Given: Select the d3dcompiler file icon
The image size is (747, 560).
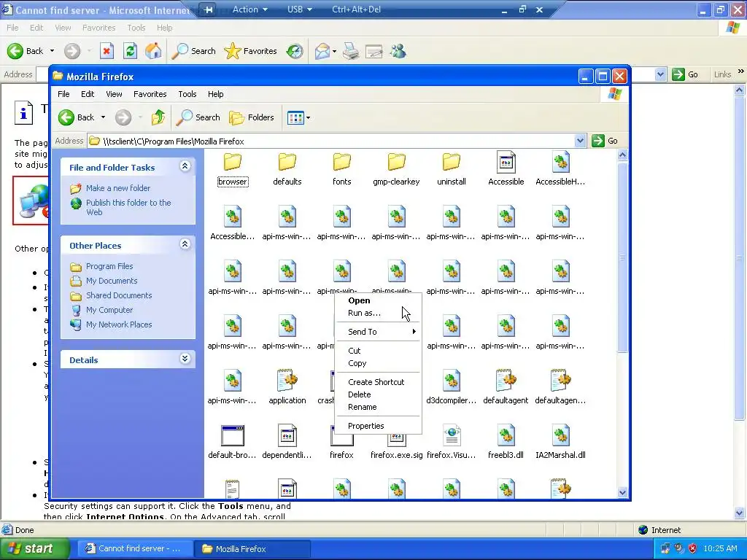Looking at the screenshot, I should coord(451,381).
